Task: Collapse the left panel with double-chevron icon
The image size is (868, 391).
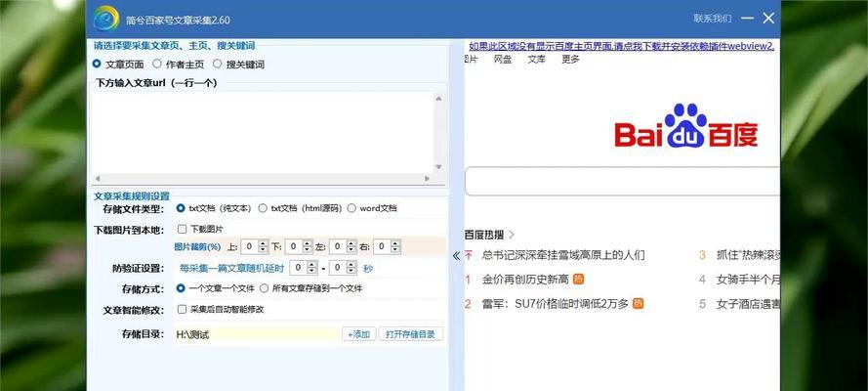Action: click(456, 255)
